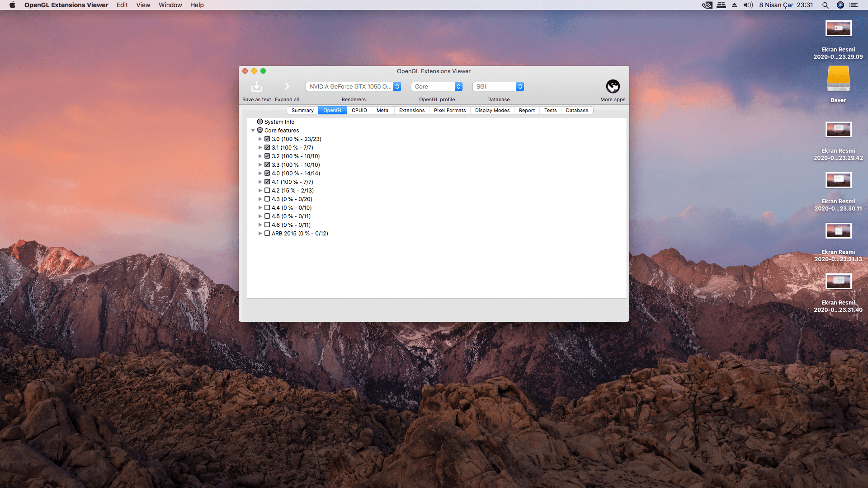Click the volume icon in the menu bar
868x488 pixels.
tap(748, 5)
